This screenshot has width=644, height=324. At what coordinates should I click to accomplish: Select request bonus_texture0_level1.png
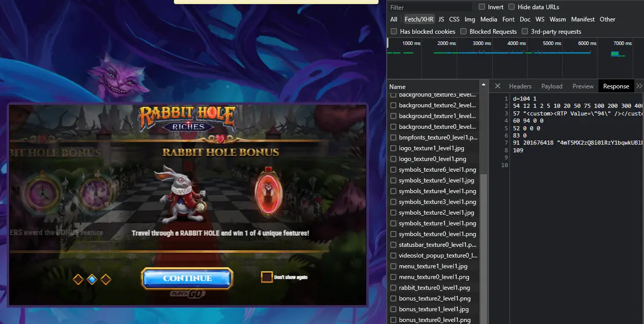[434, 320]
